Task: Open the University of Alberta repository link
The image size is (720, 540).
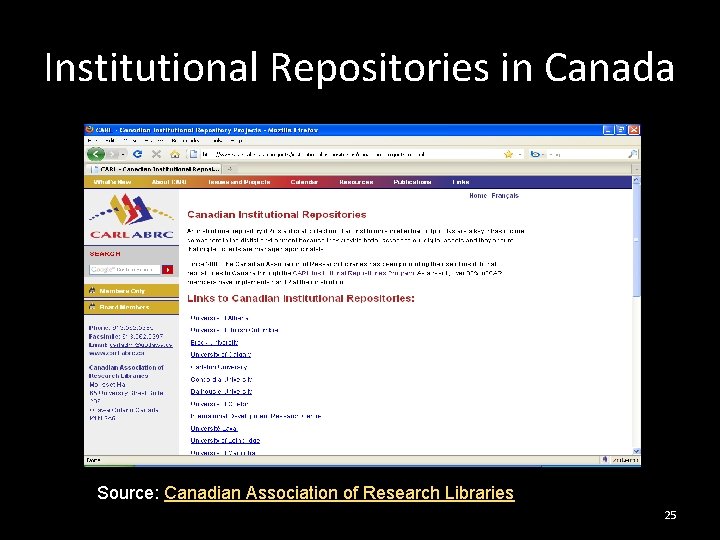Action: [219, 318]
